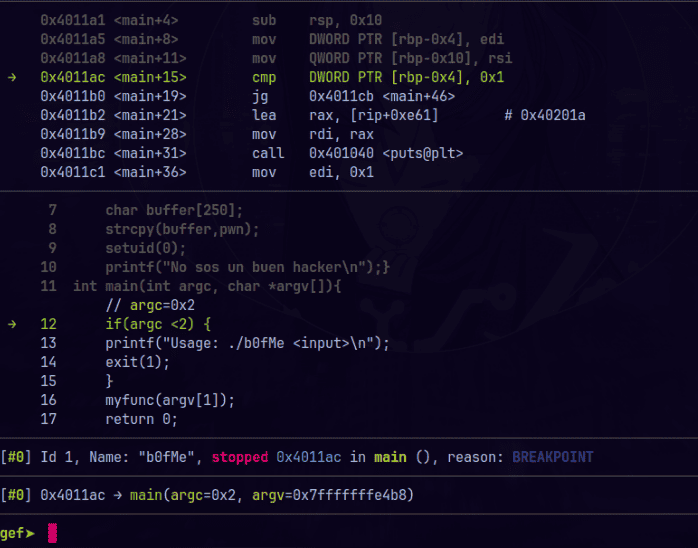
Task: Click source line 'setuid(0);'
Action: point(146,248)
